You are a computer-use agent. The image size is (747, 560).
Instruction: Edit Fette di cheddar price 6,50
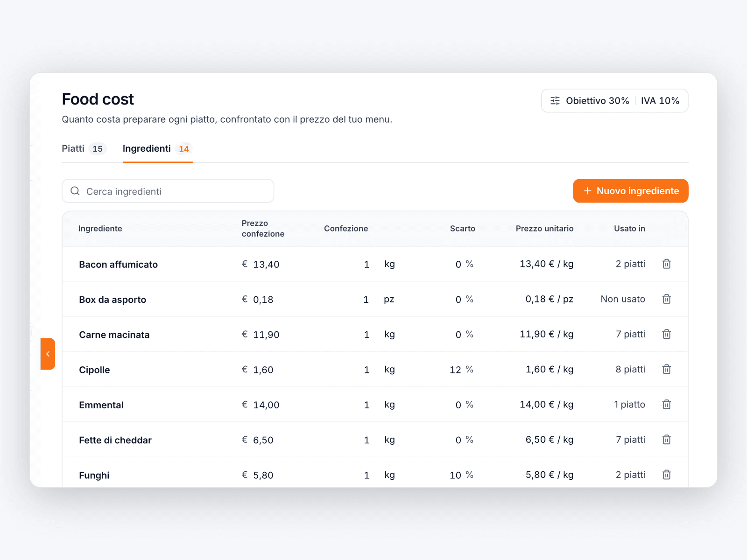pyautogui.click(x=263, y=440)
